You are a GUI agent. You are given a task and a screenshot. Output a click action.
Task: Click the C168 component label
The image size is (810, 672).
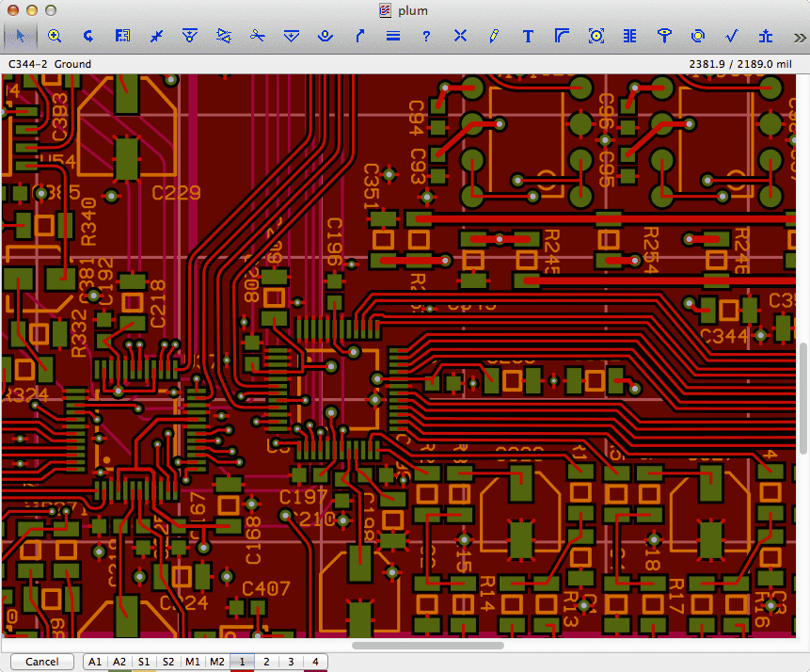click(x=253, y=540)
